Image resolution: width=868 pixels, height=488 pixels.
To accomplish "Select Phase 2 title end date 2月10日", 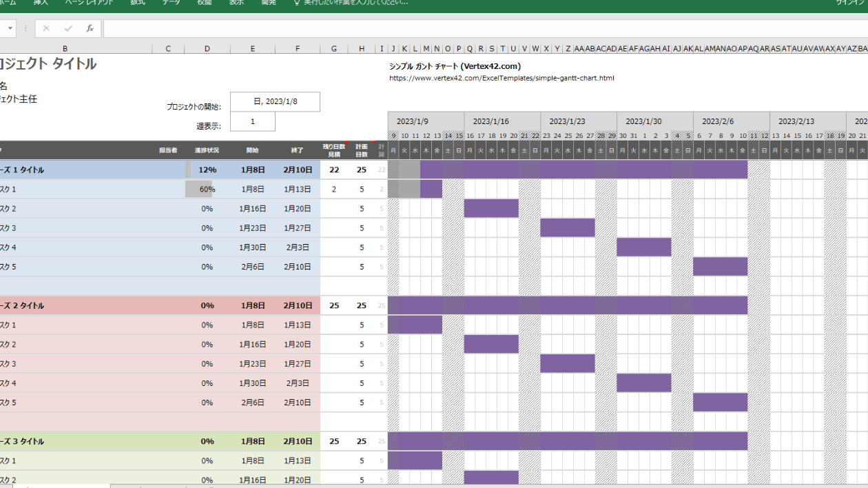I will click(298, 305).
